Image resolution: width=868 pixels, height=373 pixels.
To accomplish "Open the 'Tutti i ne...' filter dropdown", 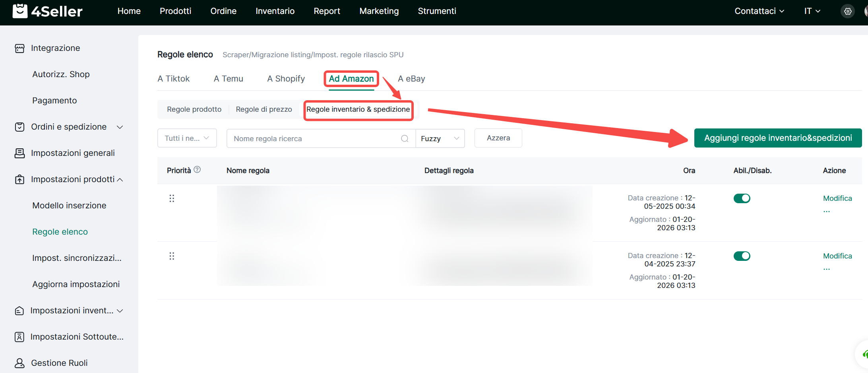I will [x=187, y=138].
